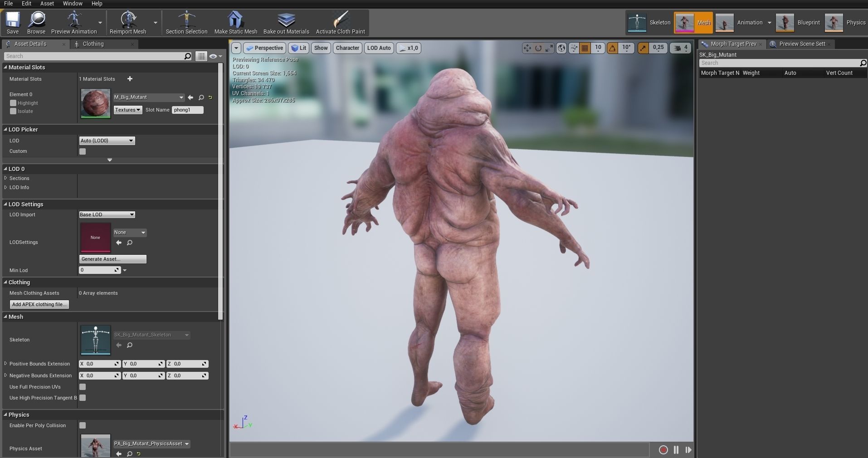Image resolution: width=868 pixels, height=458 pixels.
Task: Enable Use Full Precision UVs
Action: pyautogui.click(x=83, y=387)
